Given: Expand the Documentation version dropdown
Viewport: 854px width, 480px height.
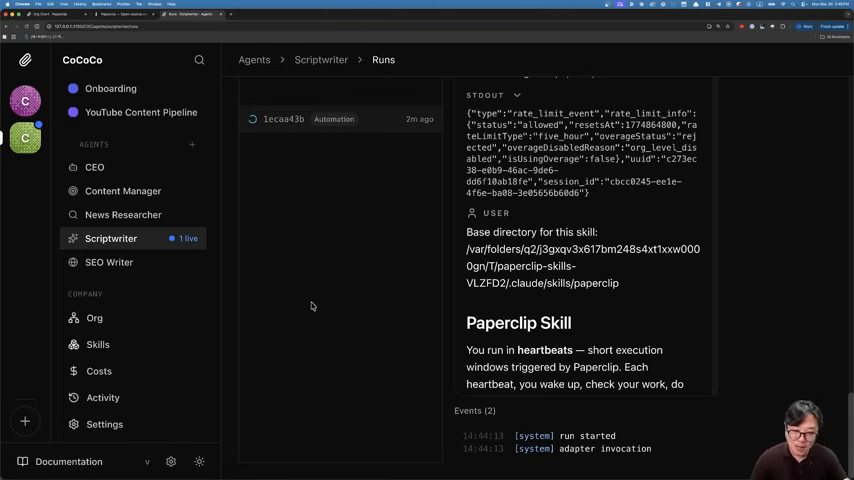Looking at the screenshot, I should (x=148, y=462).
